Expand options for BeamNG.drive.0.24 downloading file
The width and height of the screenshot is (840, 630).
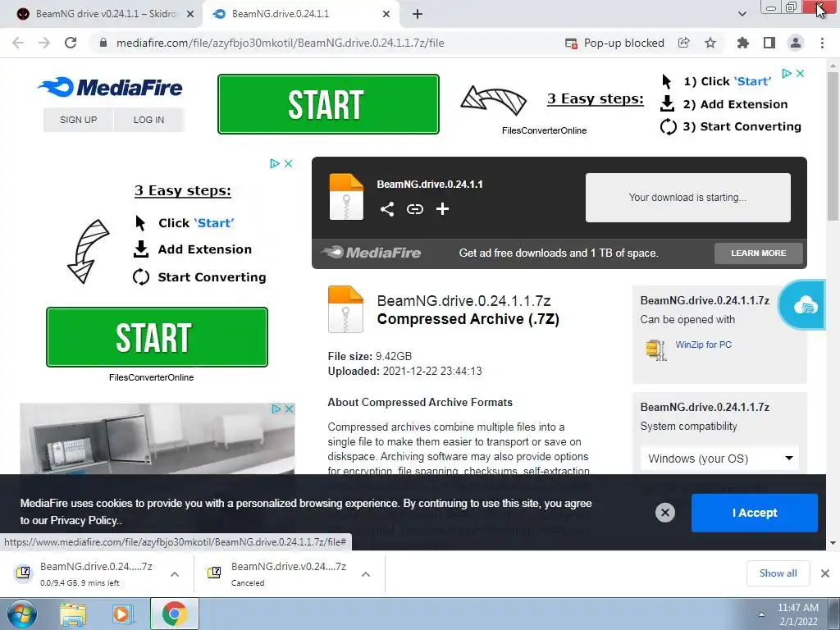point(175,574)
